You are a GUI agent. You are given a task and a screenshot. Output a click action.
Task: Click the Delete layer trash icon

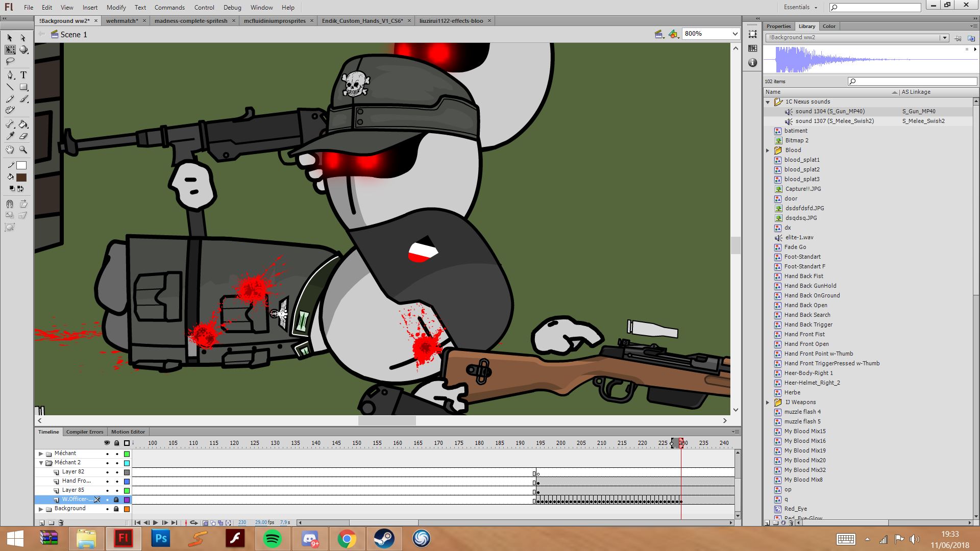[61, 522]
